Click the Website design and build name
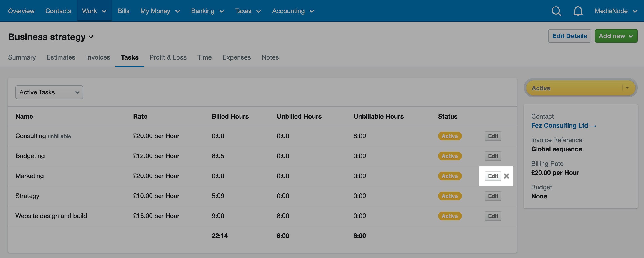Viewport: 644px width, 258px height. (51, 216)
